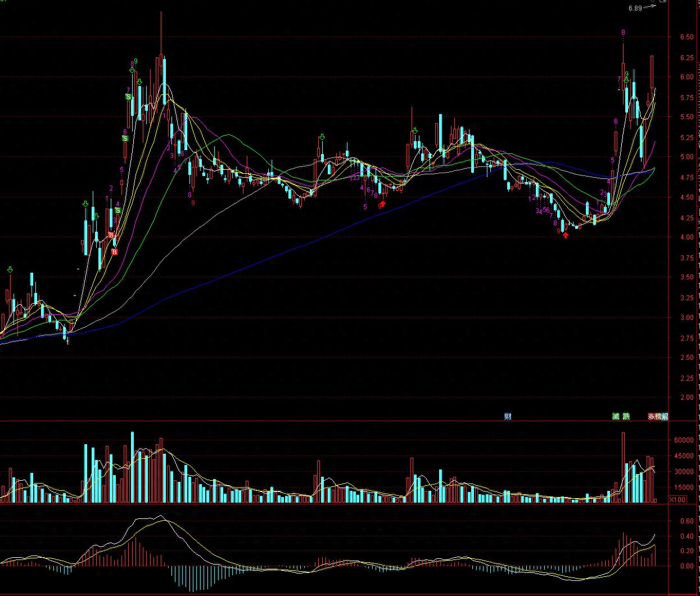Click the green arrow under left peak's green 9
Viewport: 700px width, 596px height.
(x=133, y=71)
